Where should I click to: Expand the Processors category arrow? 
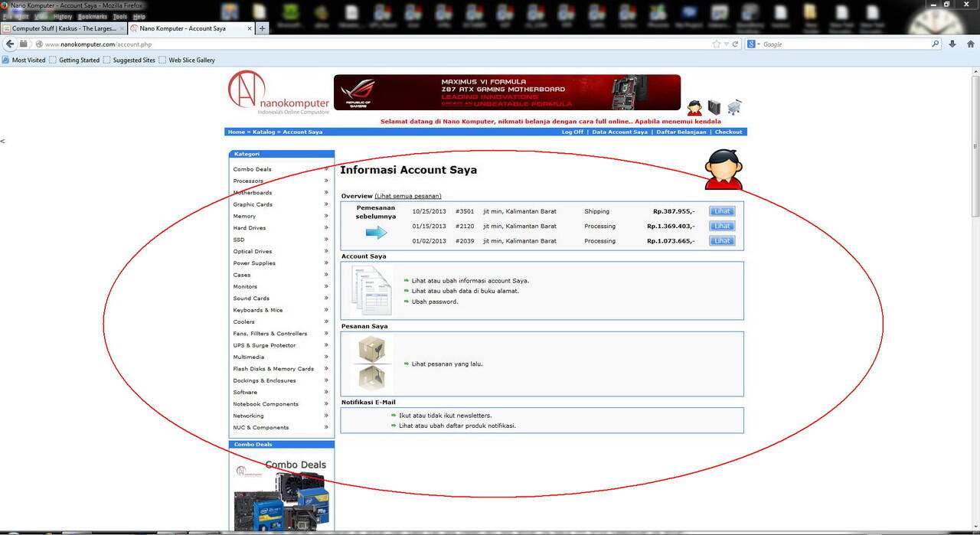326,181
